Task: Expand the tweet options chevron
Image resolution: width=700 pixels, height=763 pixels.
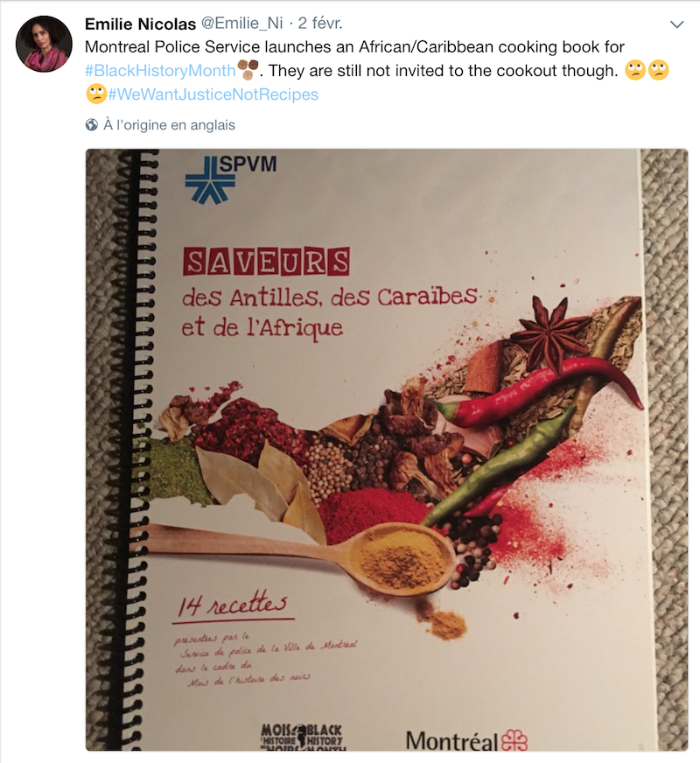Action: coord(676,24)
